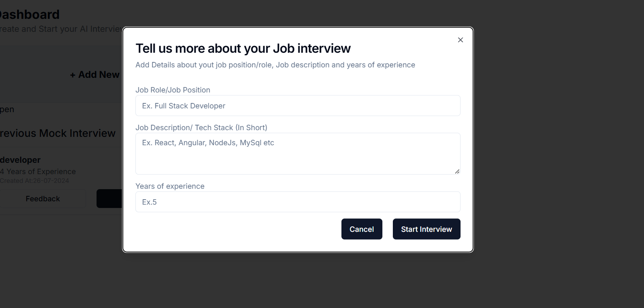Click the 4 Years of Experience text
The height and width of the screenshot is (308, 644).
pos(38,172)
